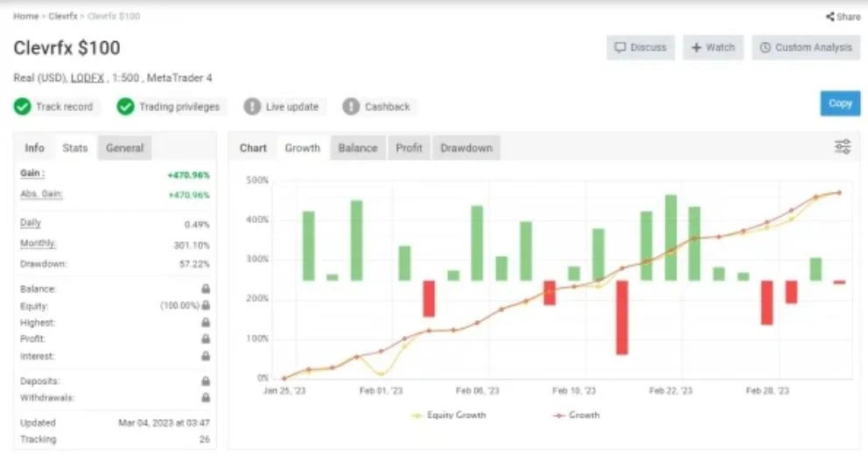Click the green Track record checkmark

[x=22, y=106]
